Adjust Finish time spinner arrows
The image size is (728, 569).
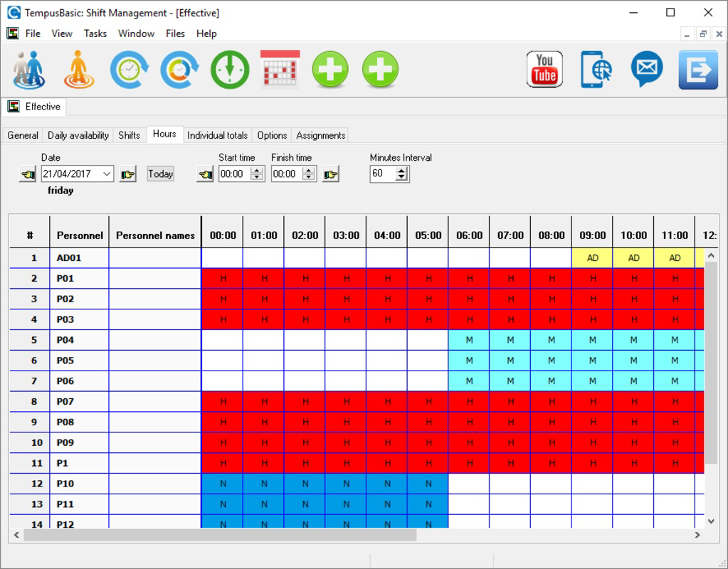[x=309, y=174]
